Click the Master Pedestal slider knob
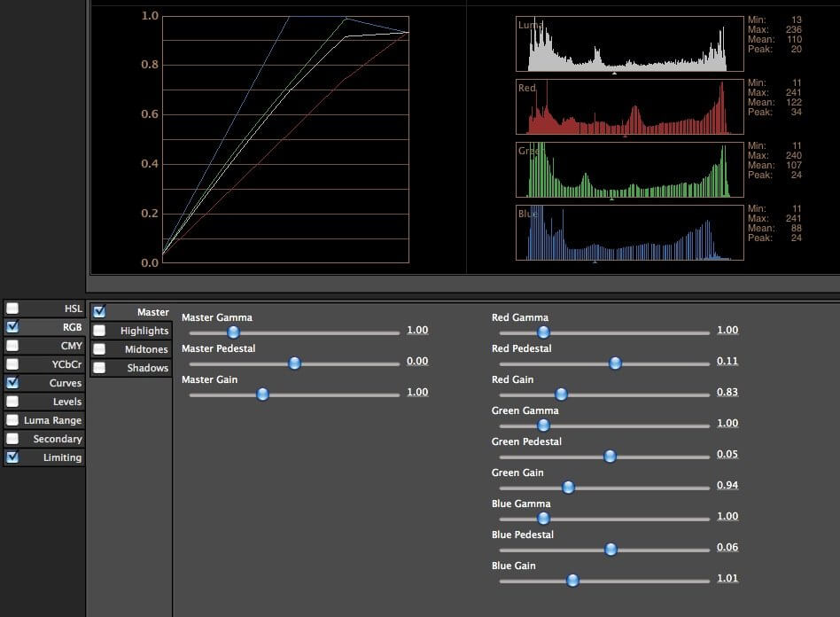This screenshot has width=840, height=617. coord(295,363)
